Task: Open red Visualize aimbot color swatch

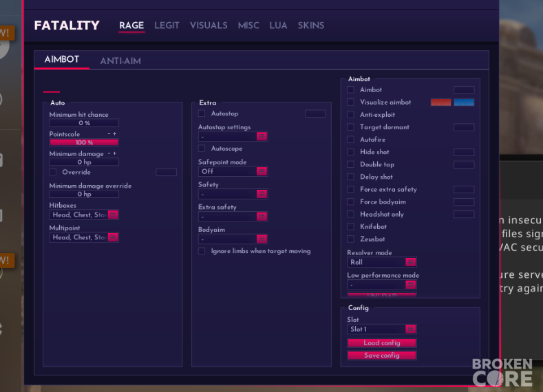Action: pyautogui.click(x=441, y=102)
